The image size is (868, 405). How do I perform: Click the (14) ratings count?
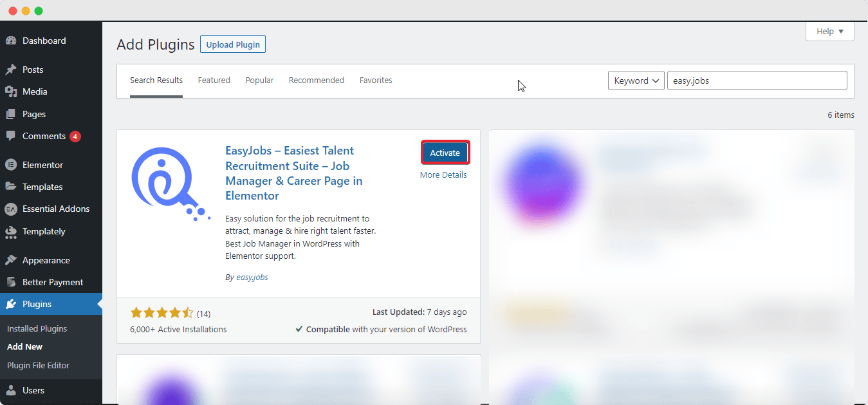click(x=203, y=314)
